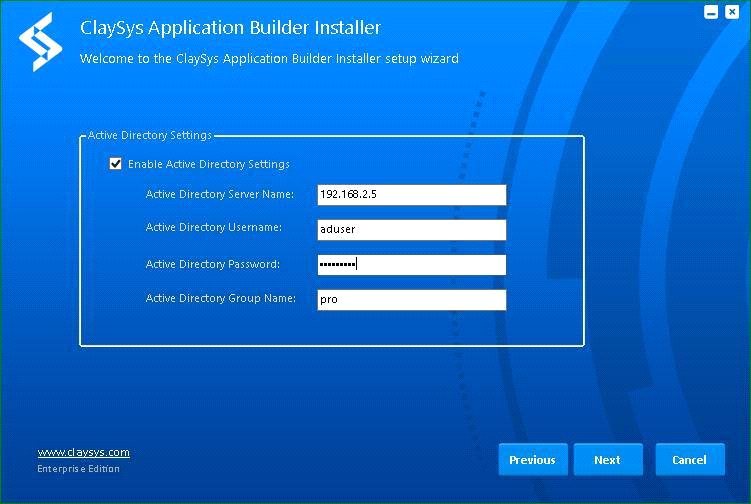Select the Active Directory Group Name field

click(x=411, y=299)
